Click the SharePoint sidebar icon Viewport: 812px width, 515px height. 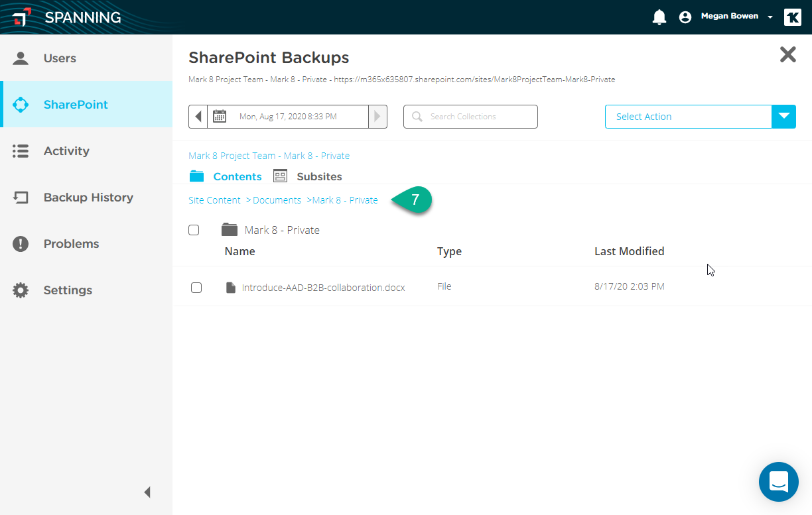[x=21, y=104]
